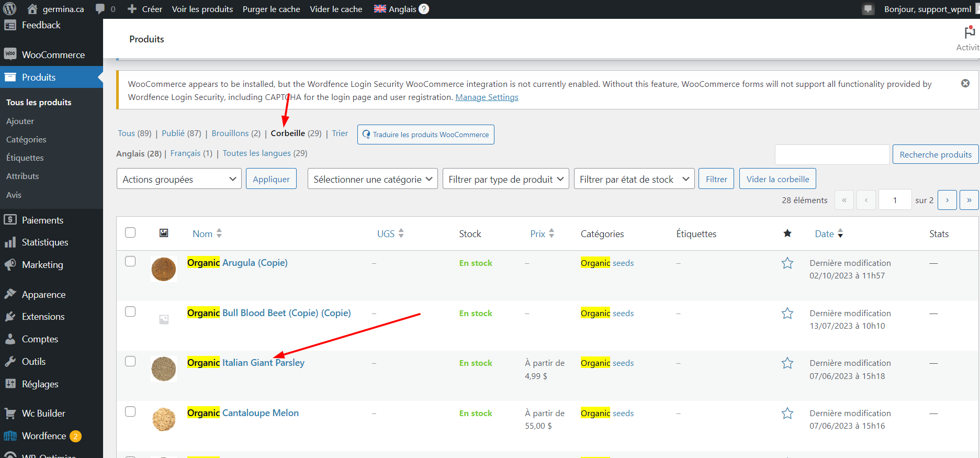980x458 pixels.
Task: Open the Manage Settings link
Action: click(x=487, y=97)
